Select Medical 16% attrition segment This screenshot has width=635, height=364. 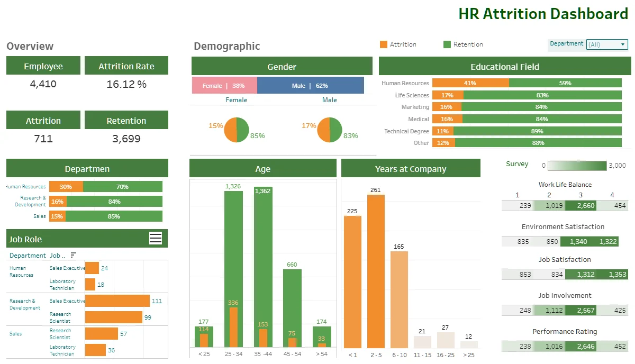(447, 119)
